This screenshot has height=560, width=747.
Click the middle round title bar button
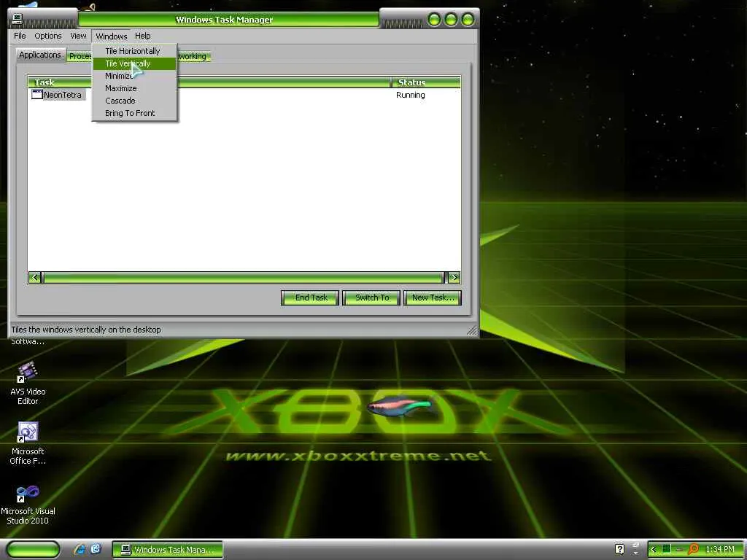click(x=451, y=20)
